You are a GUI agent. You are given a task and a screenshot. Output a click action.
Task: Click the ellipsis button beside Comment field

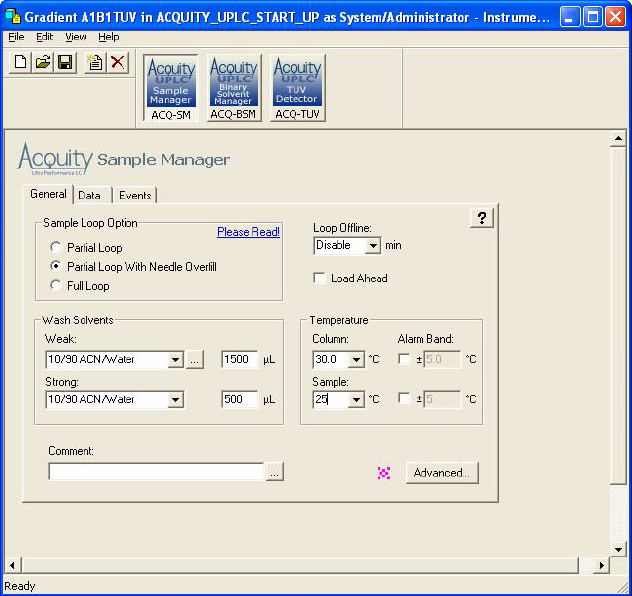pos(274,472)
